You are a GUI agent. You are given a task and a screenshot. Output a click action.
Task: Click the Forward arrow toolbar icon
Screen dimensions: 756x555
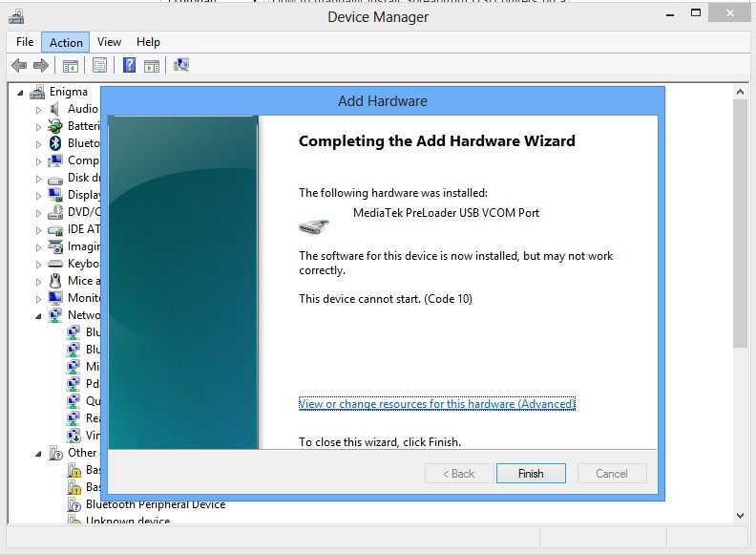(41, 65)
